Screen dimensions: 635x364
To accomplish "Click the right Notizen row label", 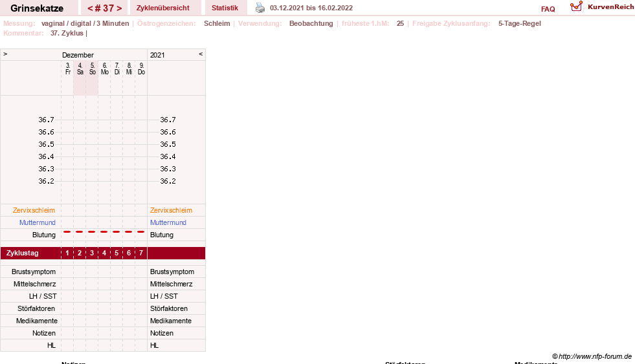I will pyautogui.click(x=162, y=333).
